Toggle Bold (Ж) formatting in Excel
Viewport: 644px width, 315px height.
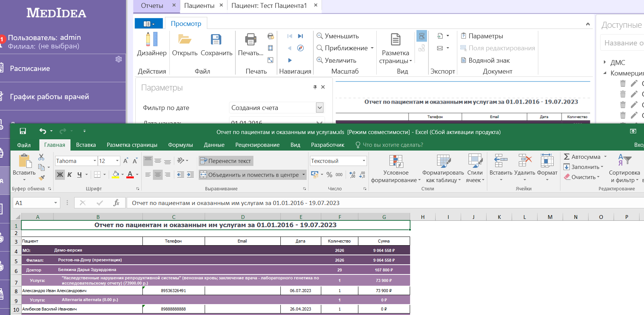(60, 175)
